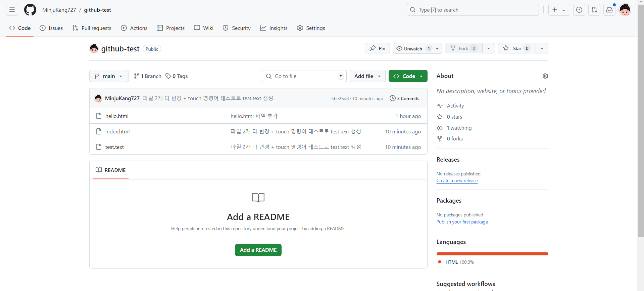Switch to the Code tab
The image size is (644, 291).
pyautogui.click(x=20, y=28)
